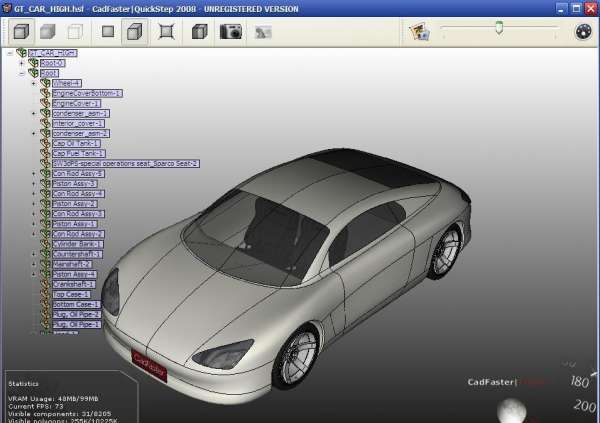
Task: Take a snapshot with the camera icon
Action: click(x=231, y=31)
